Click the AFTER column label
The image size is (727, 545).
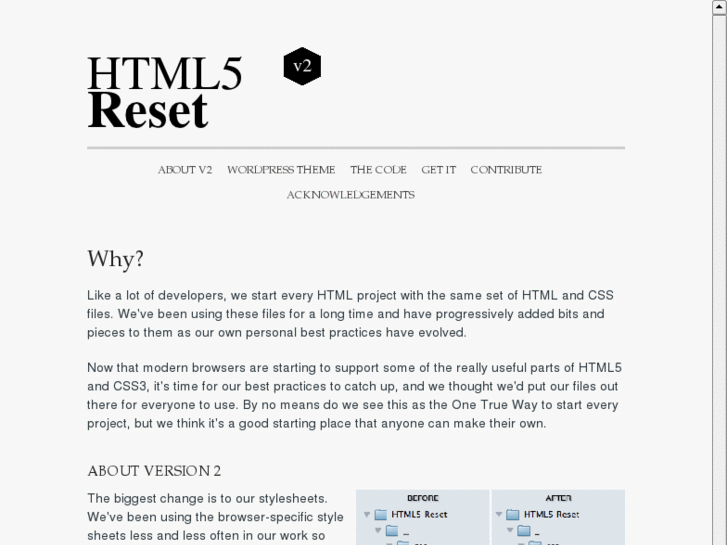pos(558,498)
